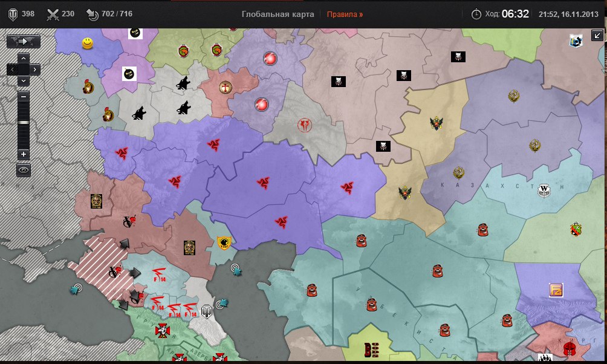The image size is (607, 364).
Task: Select the red BGODS clan emblem
Action: click(x=371, y=349)
